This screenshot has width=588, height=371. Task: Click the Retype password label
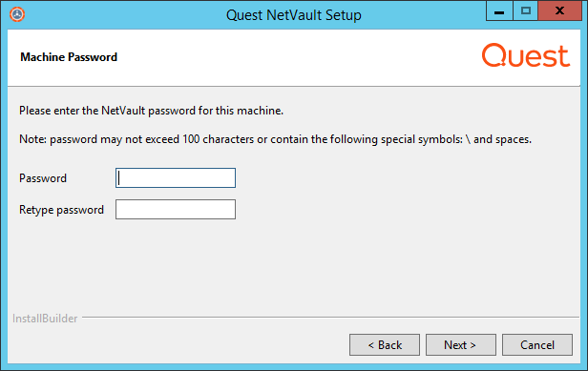[61, 210]
